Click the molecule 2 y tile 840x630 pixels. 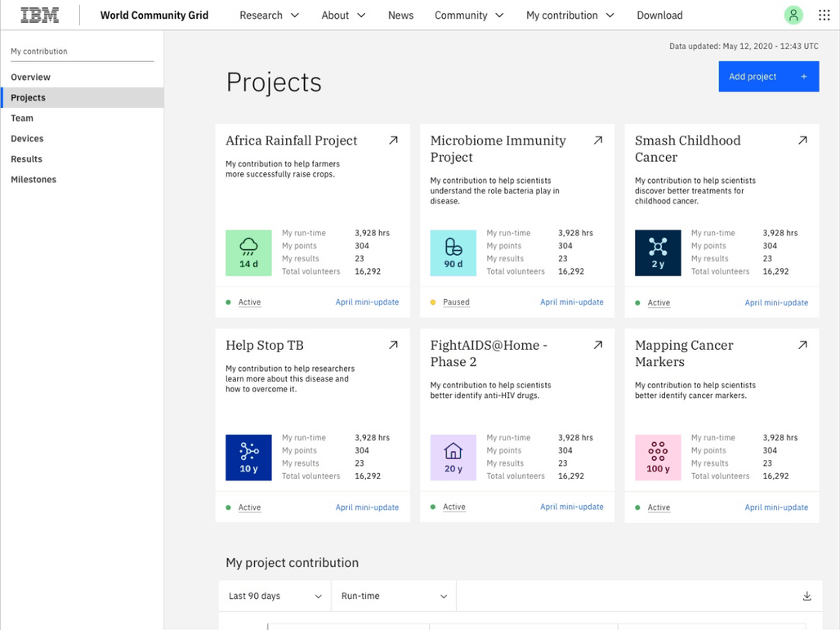pos(658,252)
